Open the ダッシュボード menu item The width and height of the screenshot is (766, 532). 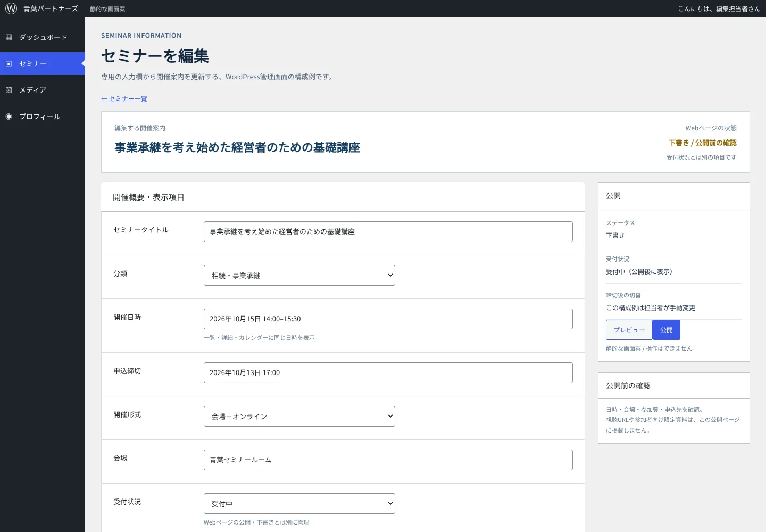43,37
